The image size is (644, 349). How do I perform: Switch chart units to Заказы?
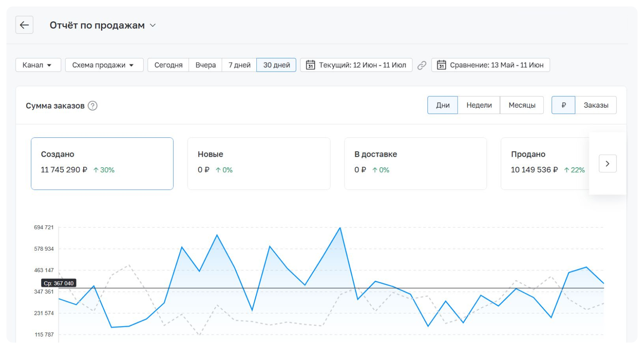tap(596, 105)
